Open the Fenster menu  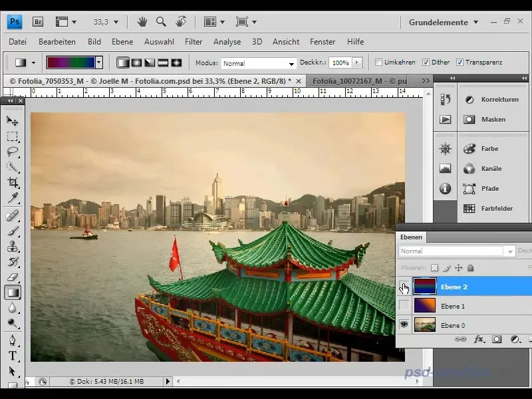pos(323,42)
